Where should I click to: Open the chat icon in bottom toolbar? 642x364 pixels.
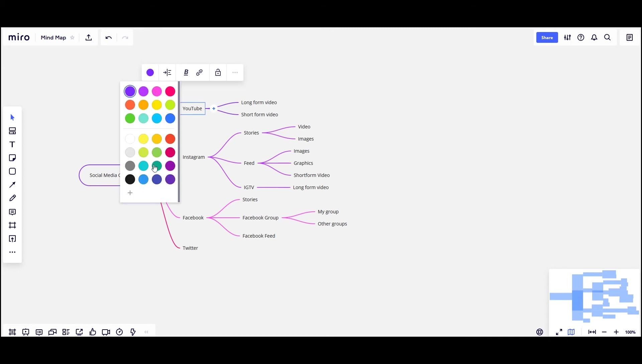(x=52, y=332)
